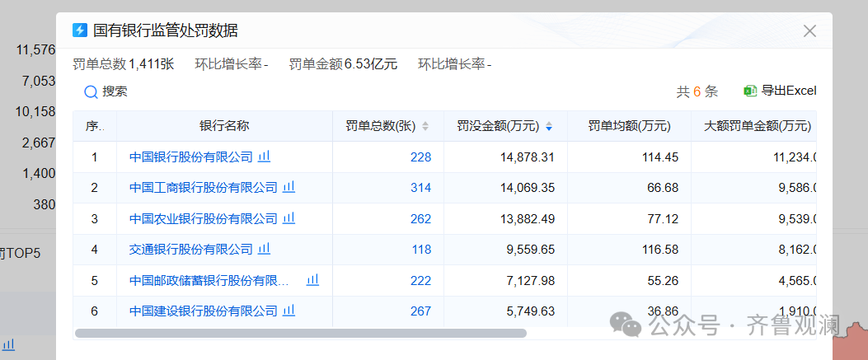Click chart icon beside 中国农业银行股份有限公司
The image size is (868, 360).
[x=289, y=218]
